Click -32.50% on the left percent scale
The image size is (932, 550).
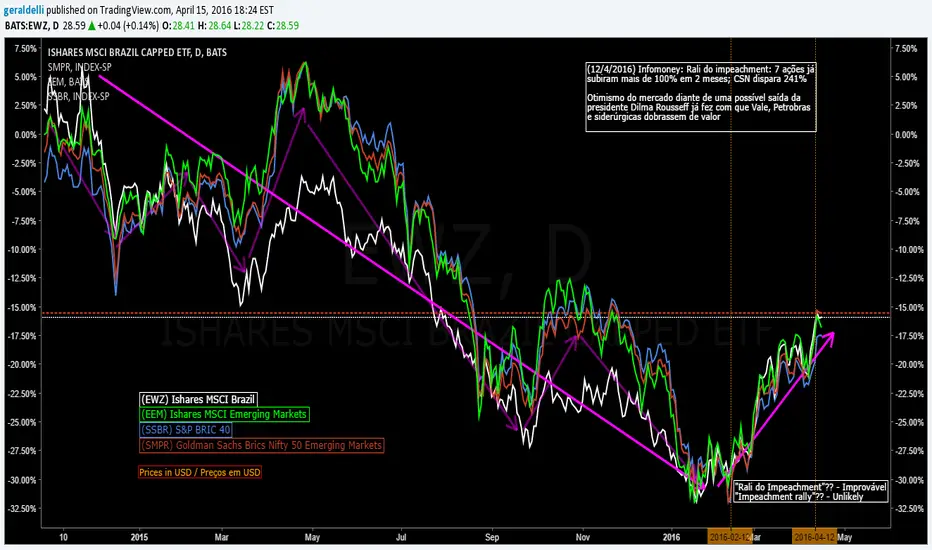pyautogui.click(x=23, y=509)
